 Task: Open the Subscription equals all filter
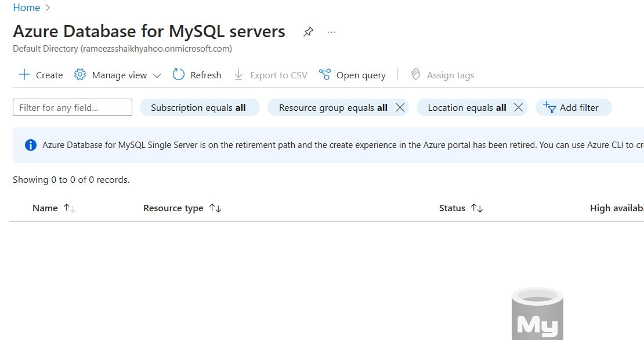point(200,107)
